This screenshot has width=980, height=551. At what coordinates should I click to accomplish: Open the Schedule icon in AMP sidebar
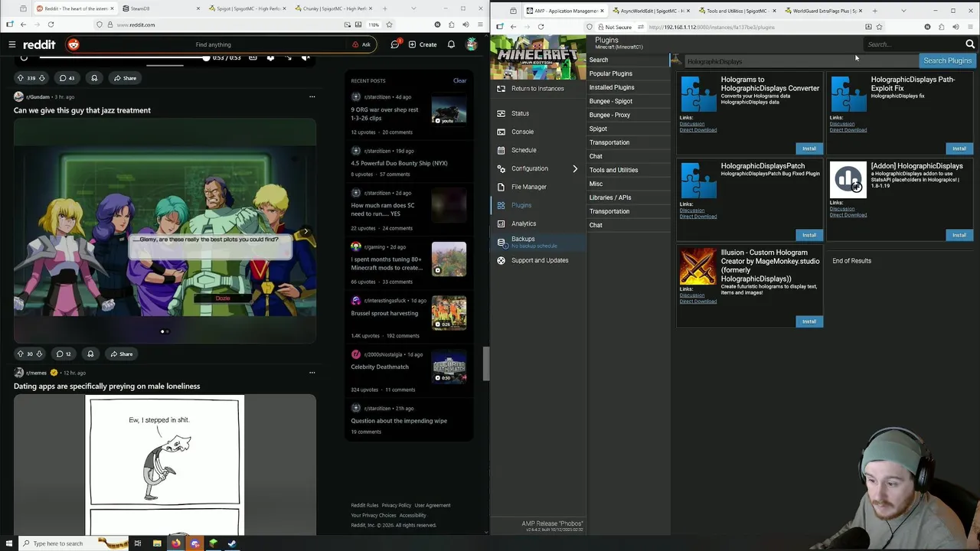[501, 150]
